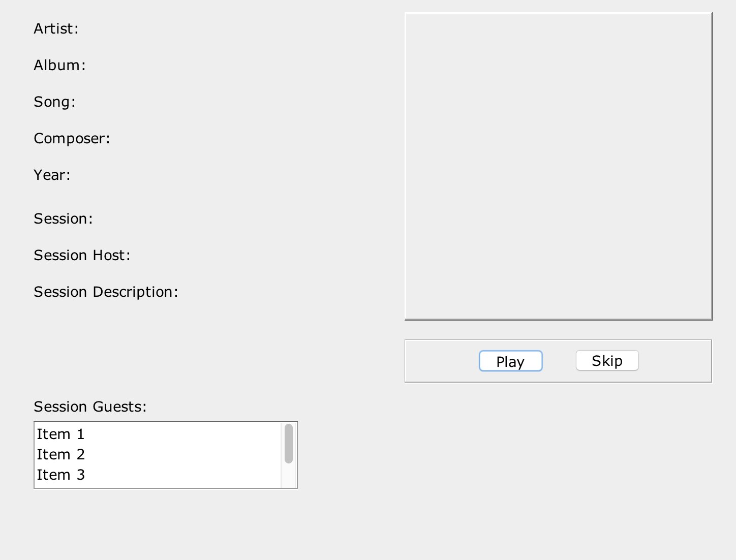The height and width of the screenshot is (560, 736).
Task: Click the empty album artwork panel
Action: (x=559, y=166)
